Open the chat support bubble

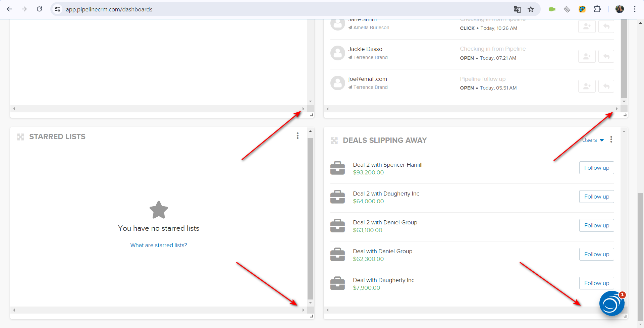coord(611,304)
